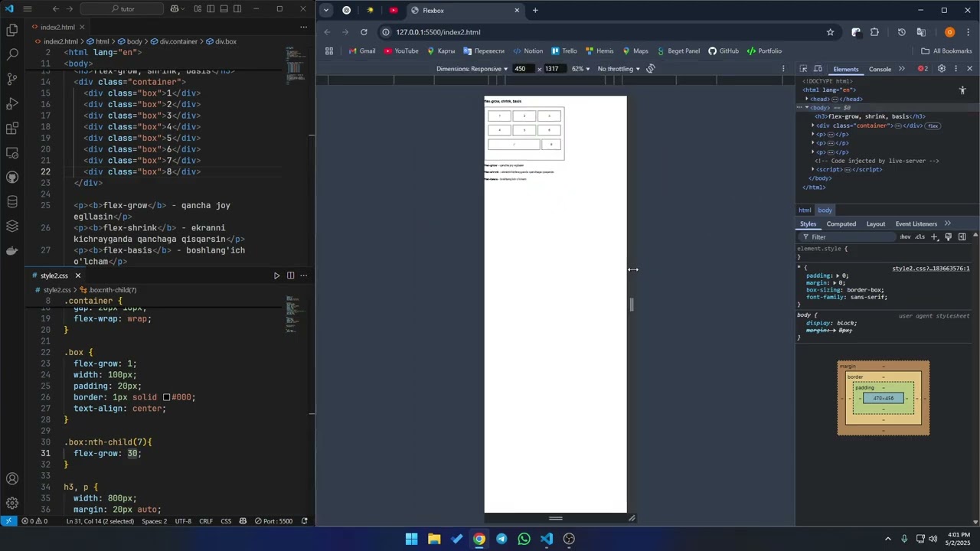Screen dimensions: 980x551
Task: Open the Extensions view in VS Code
Action: pos(12,128)
